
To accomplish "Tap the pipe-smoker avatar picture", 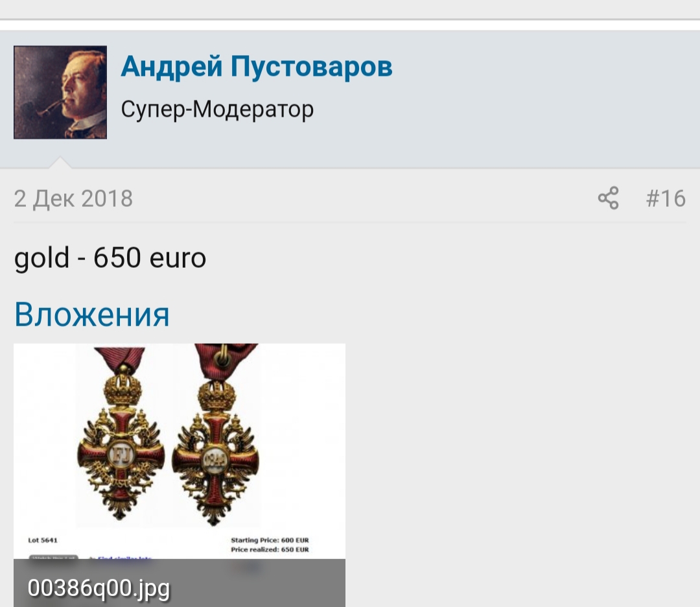I will click(x=60, y=92).
